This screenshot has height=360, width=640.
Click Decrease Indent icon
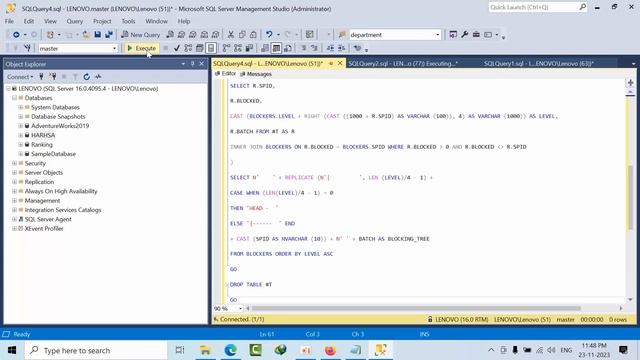click(330, 48)
